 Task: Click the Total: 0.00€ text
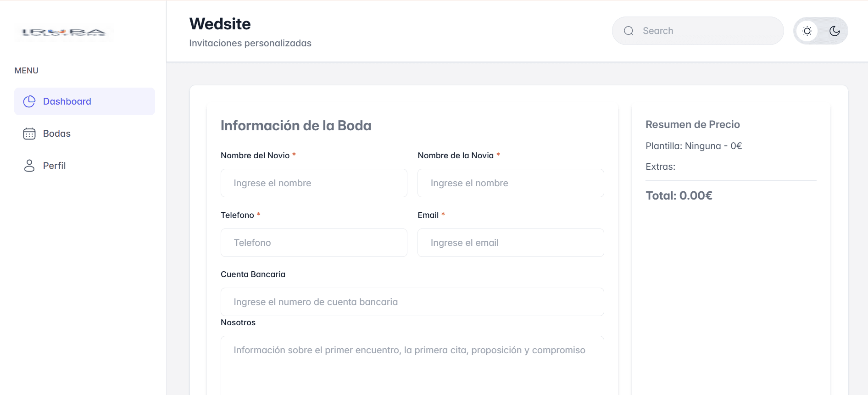(x=679, y=195)
